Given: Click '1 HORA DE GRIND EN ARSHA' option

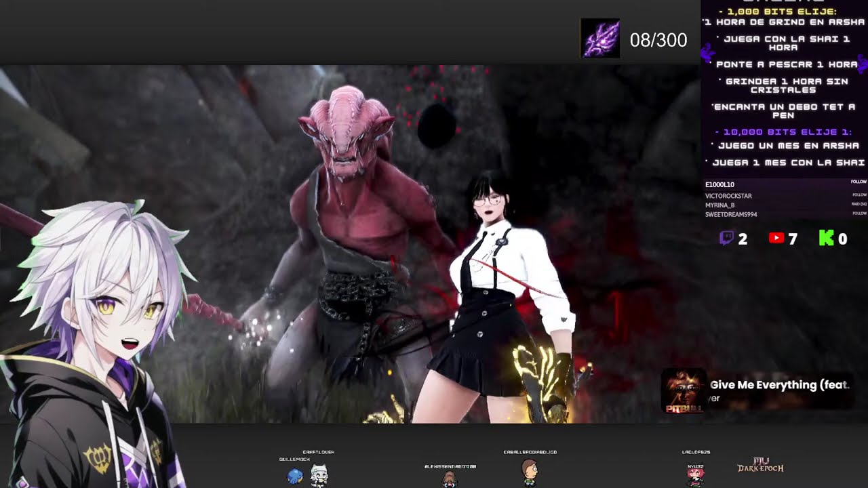Looking at the screenshot, I should [x=785, y=22].
